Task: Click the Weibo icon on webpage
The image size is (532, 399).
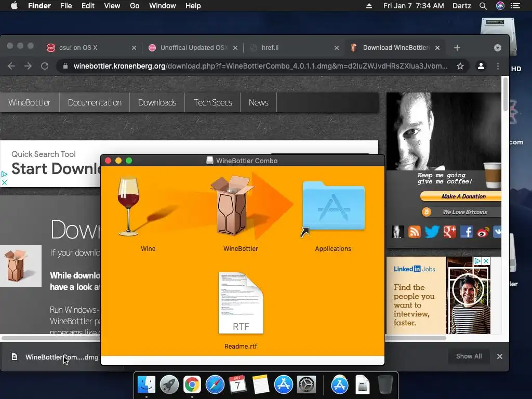Action: point(483,232)
